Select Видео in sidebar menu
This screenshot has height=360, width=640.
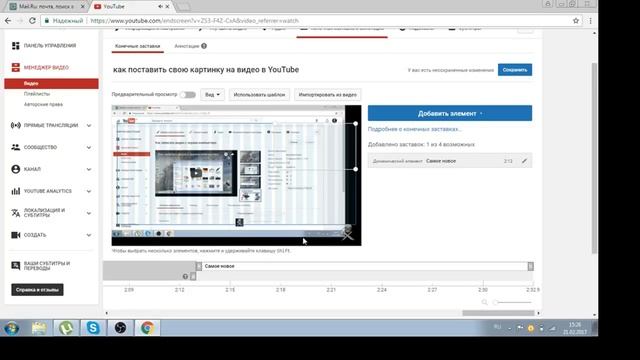click(x=51, y=83)
